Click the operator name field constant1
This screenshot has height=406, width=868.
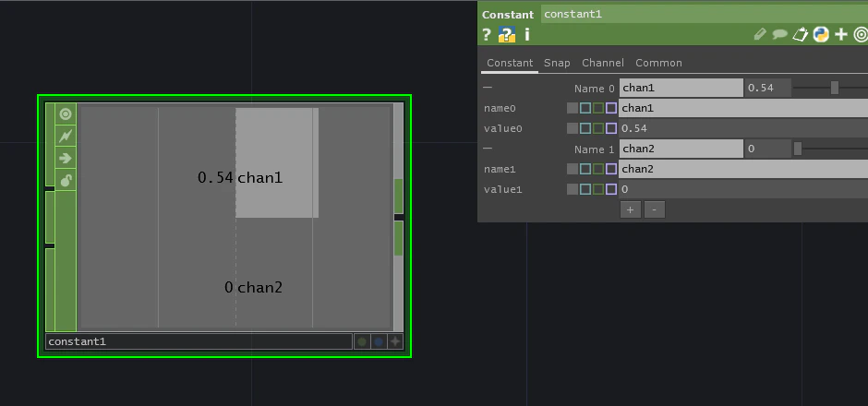tap(705, 15)
